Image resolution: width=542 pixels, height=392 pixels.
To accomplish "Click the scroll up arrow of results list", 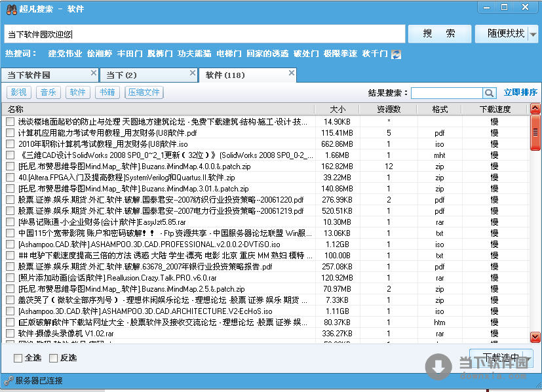I will click(535, 109).
